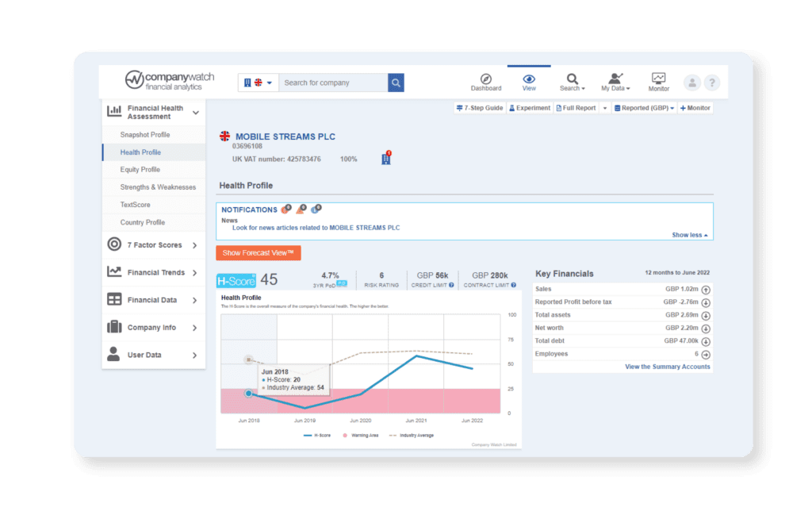Open the My Data menu
The width and height of the screenshot is (812, 519).
pyautogui.click(x=615, y=82)
